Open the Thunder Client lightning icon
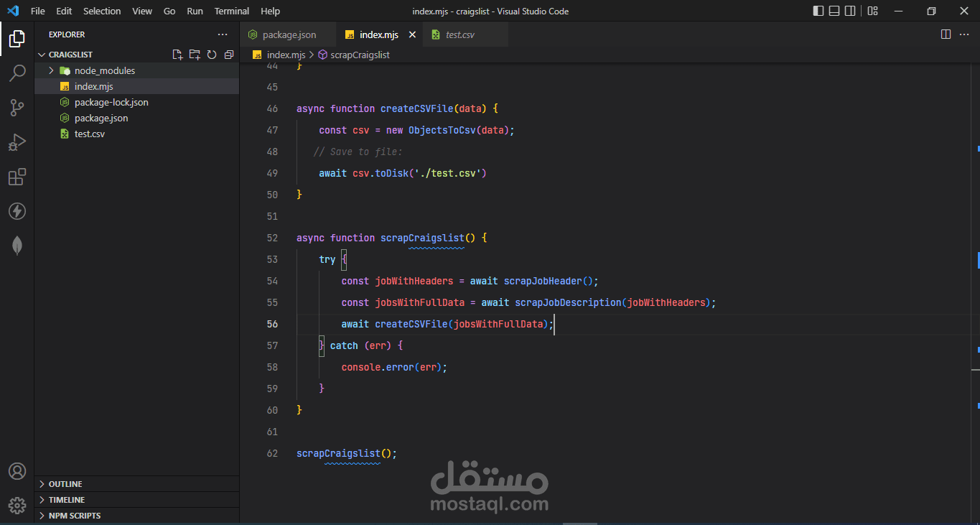The width and height of the screenshot is (980, 525). point(17,211)
